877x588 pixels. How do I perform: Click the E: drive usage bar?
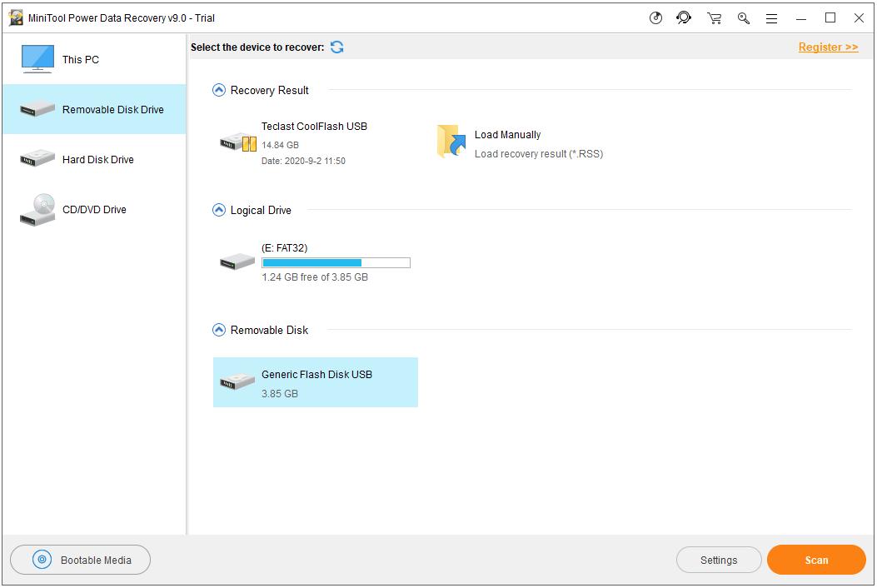click(336, 262)
